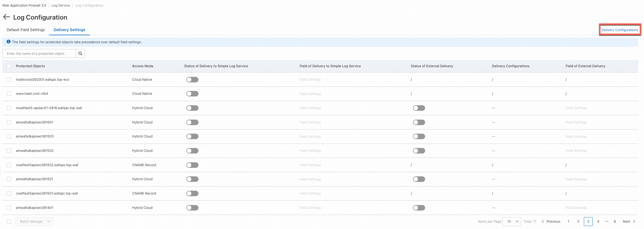
Task: Select the Delivery Settings tab
Action: pyautogui.click(x=70, y=30)
